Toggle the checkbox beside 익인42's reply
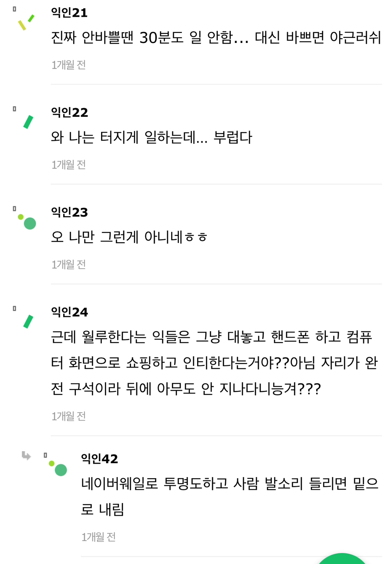The width and height of the screenshot is (392, 564). tap(45, 456)
